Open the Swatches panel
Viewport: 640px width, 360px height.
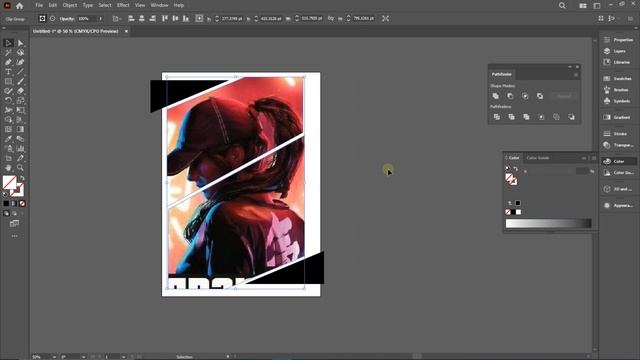(619, 78)
